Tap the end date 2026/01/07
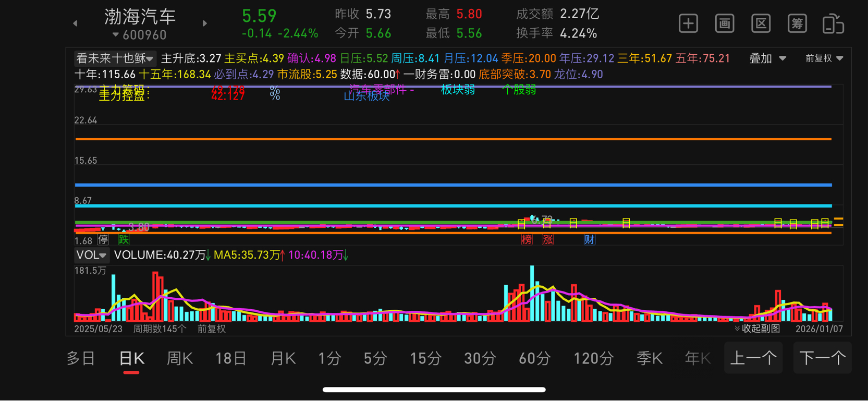 (819, 329)
